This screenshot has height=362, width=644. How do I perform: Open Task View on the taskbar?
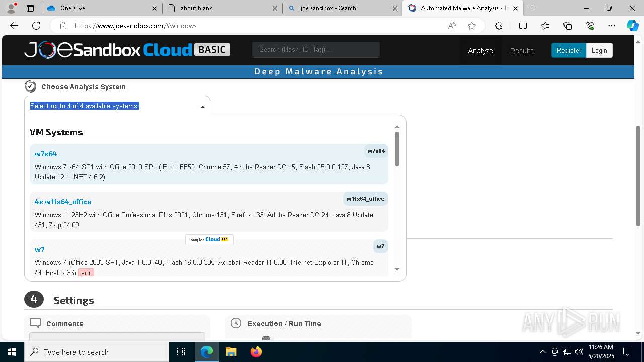pos(181,352)
